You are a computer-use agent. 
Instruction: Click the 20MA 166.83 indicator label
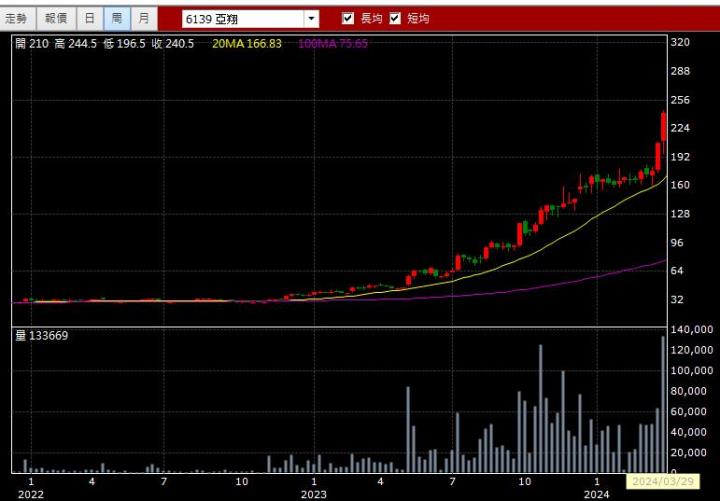[247, 44]
